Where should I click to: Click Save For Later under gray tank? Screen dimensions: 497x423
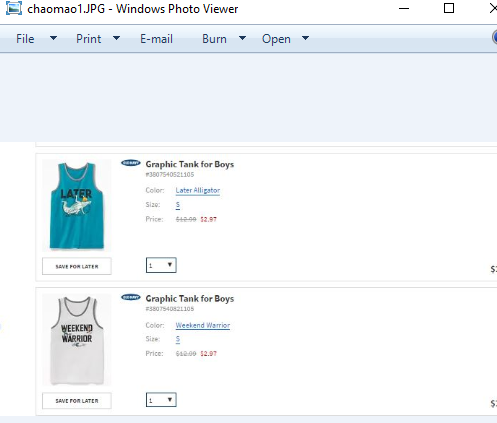coord(77,401)
